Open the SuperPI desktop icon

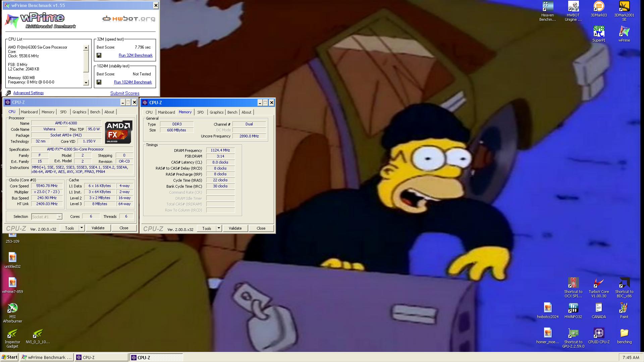[x=599, y=34]
